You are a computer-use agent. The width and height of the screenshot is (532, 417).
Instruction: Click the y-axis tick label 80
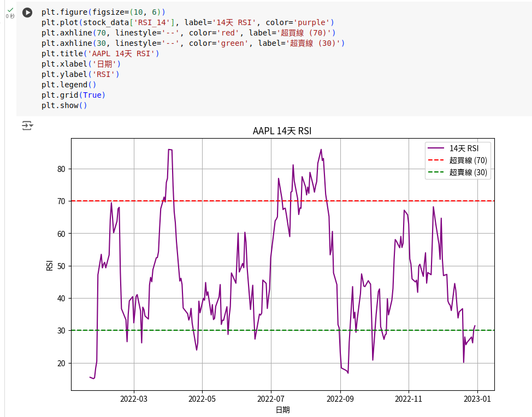click(61, 169)
